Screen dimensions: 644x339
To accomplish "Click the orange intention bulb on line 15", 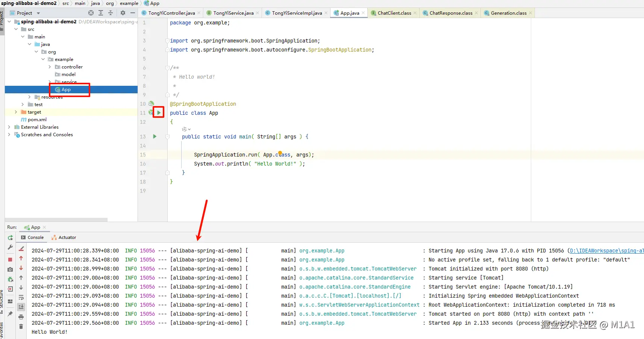I will tap(280, 153).
